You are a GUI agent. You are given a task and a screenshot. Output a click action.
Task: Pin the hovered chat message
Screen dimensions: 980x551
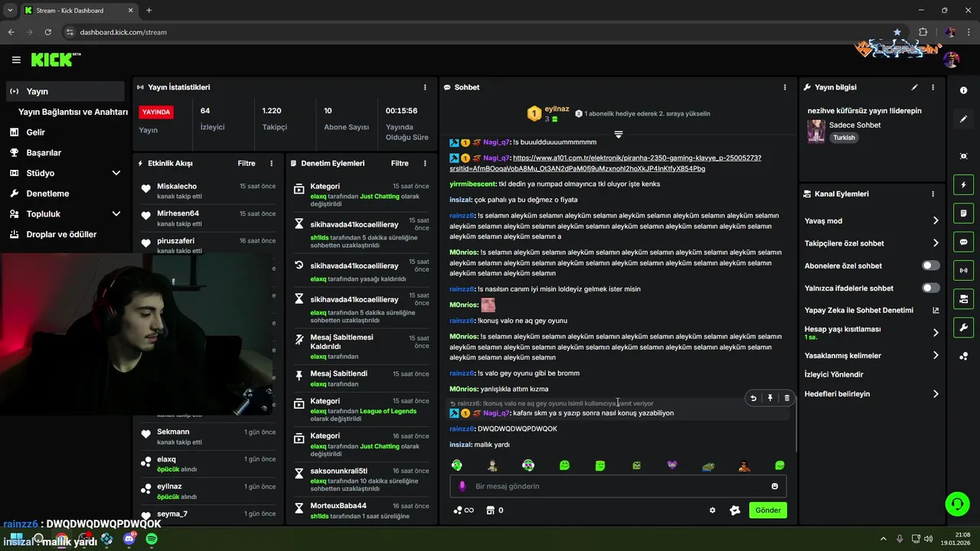[770, 398]
